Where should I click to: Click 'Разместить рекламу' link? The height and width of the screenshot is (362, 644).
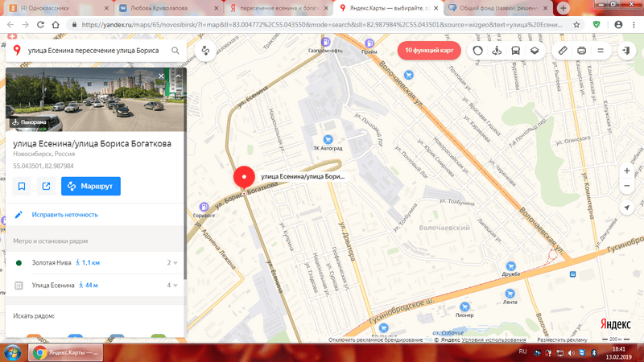pos(562,339)
